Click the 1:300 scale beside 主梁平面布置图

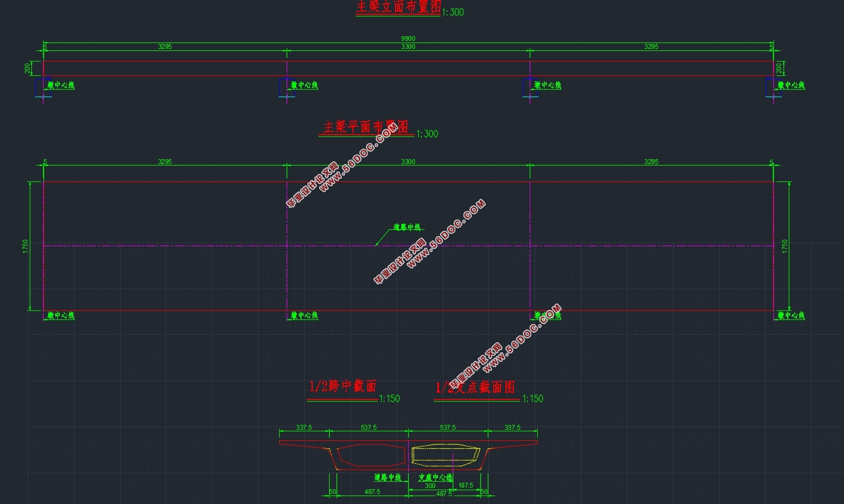[427, 134]
